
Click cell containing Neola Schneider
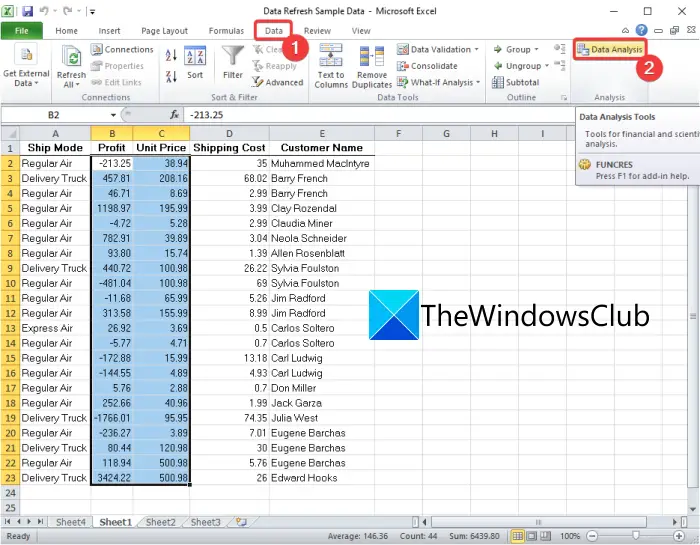[321, 238]
